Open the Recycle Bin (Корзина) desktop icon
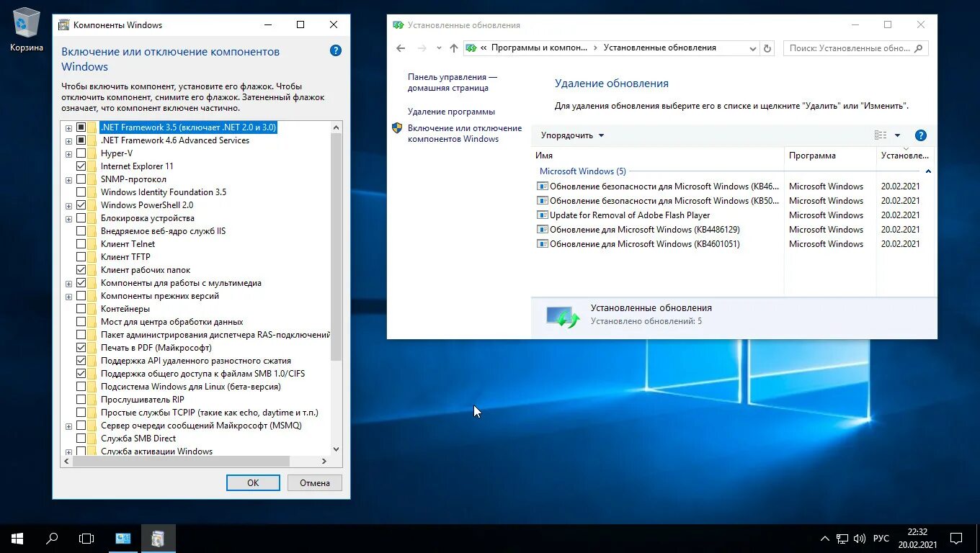The image size is (980, 553). coord(27,30)
